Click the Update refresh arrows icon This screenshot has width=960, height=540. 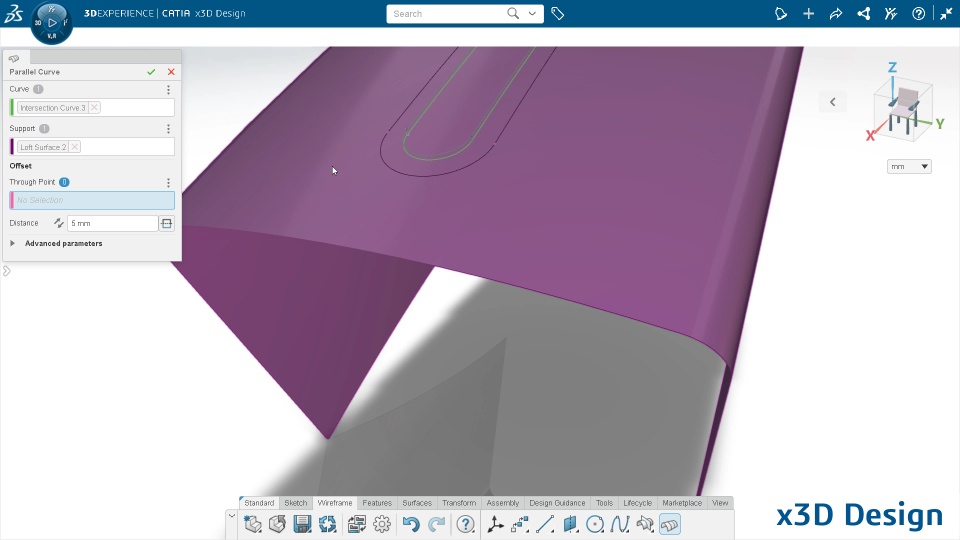point(328,524)
